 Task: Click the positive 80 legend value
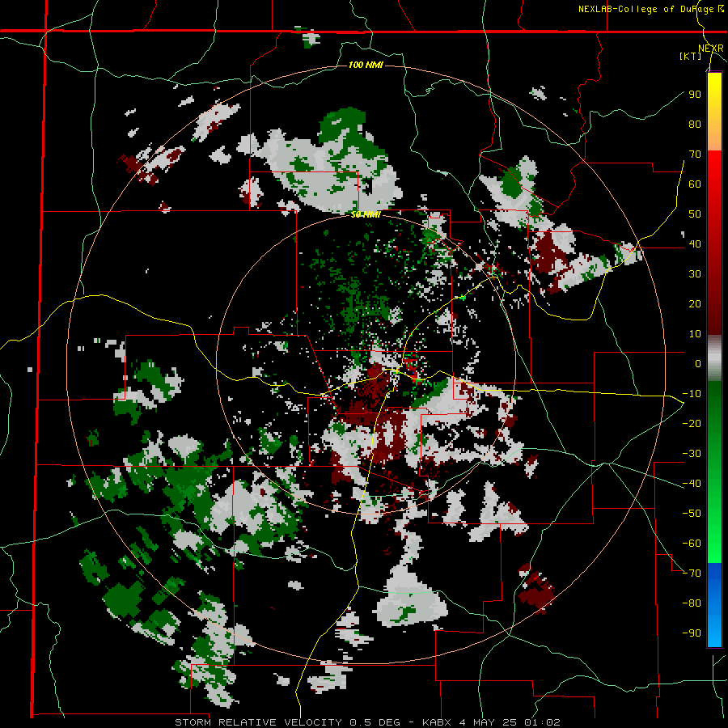[695, 124]
